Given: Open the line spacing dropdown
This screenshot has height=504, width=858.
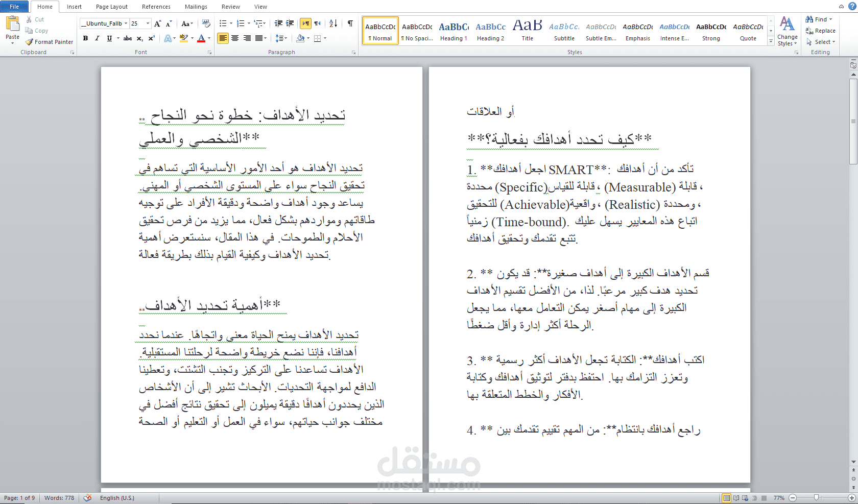Looking at the screenshot, I should click(281, 38).
